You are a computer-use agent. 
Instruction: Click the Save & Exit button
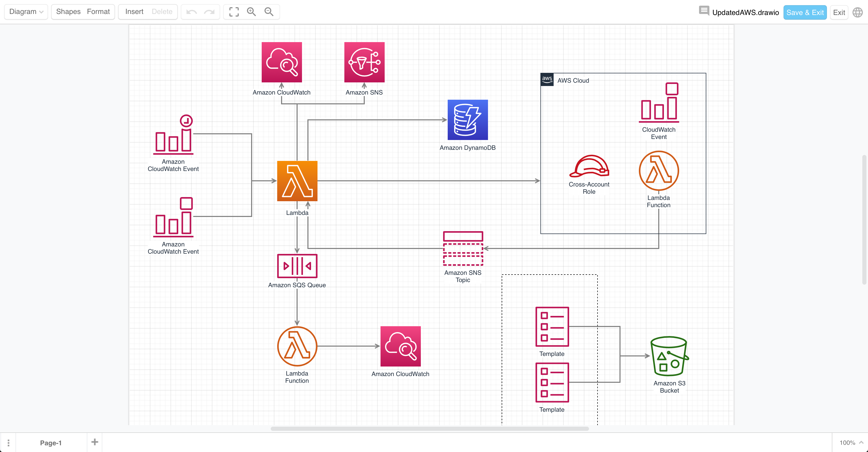tap(804, 11)
